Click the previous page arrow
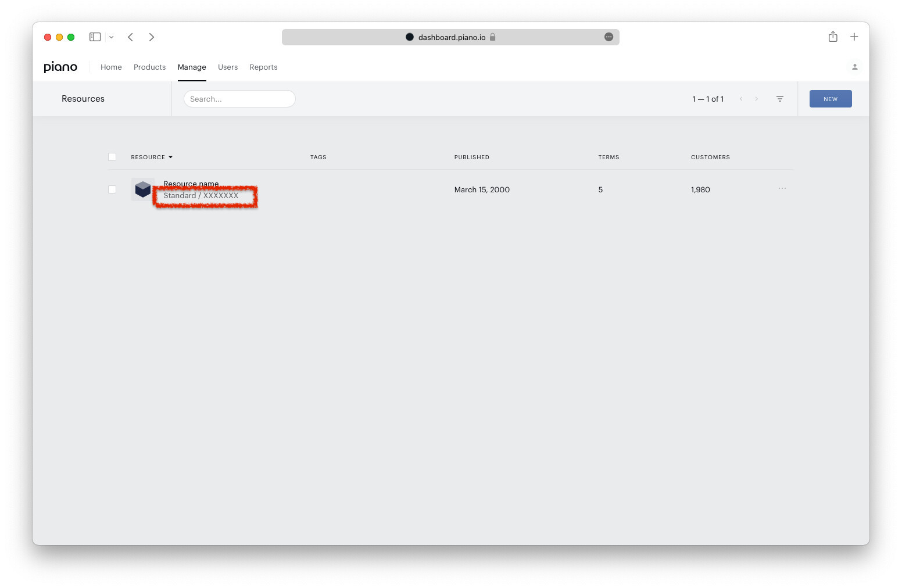Screen dimensions: 902x588 click(x=741, y=99)
